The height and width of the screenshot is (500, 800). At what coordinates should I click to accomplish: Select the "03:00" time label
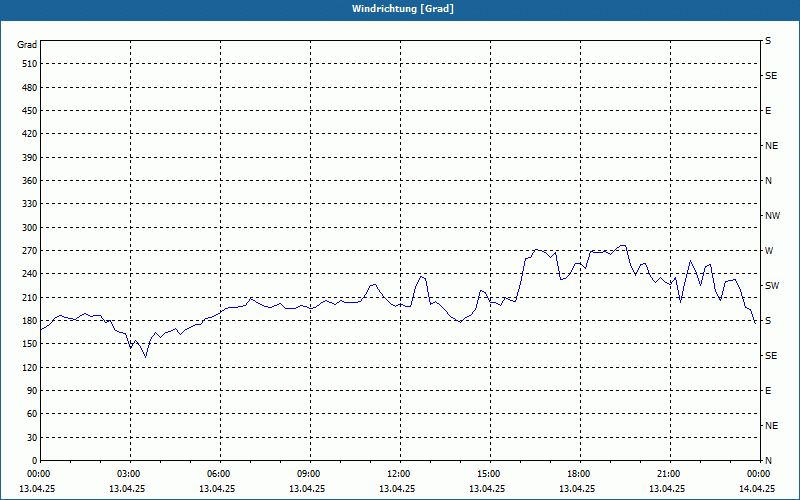[x=131, y=474]
